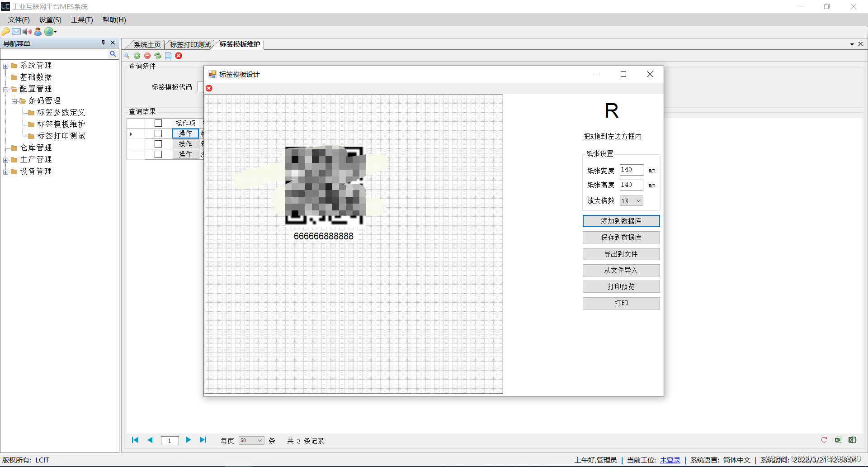Screen dimensions: 868x467
Task: Select 标签参数定义 in navigation tree
Action: click(x=61, y=112)
